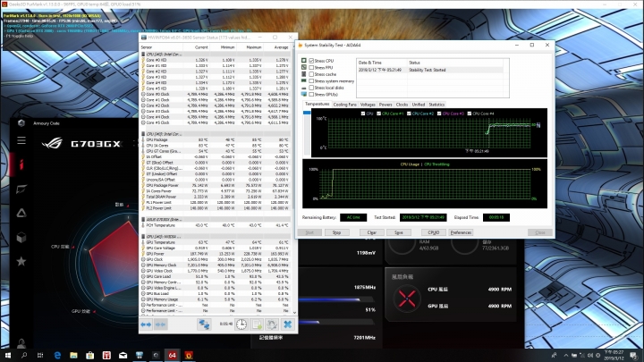Viewport: 644px width, 362px height.
Task: Click HWiNFO sensor list scrollbar down arrow
Action: pyautogui.click(x=294, y=313)
